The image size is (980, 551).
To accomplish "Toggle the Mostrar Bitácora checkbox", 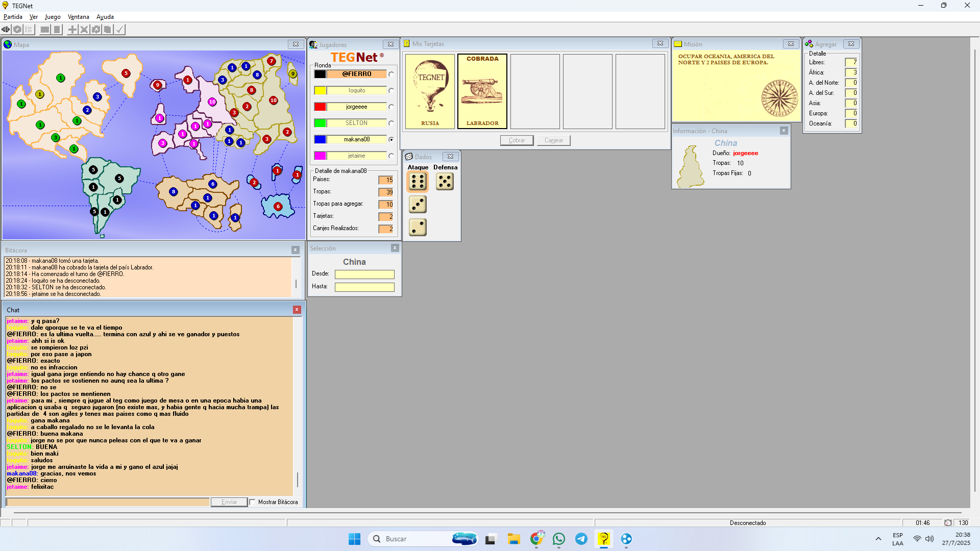I will point(252,502).
